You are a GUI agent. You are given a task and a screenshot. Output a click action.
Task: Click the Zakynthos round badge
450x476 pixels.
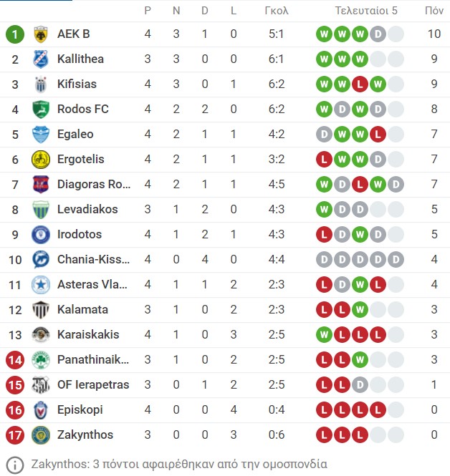click(41, 435)
